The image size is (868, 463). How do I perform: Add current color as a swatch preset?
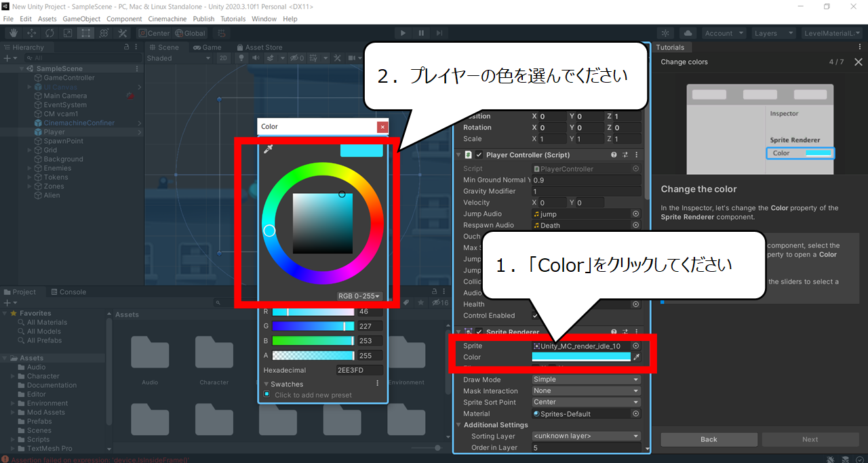click(x=267, y=395)
